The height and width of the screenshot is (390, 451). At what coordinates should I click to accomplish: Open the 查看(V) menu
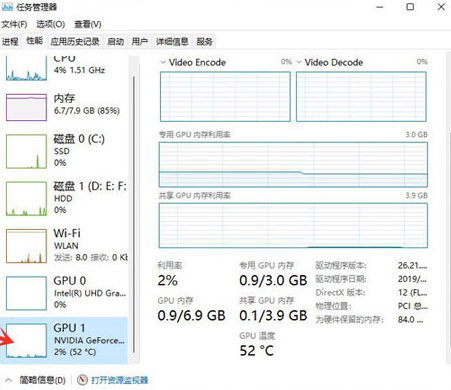88,24
